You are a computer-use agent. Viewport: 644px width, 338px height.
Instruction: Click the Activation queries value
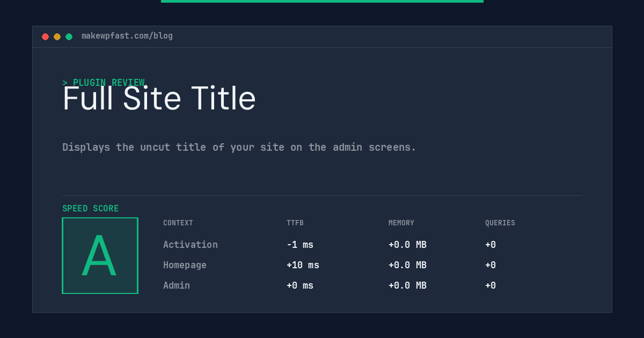pyautogui.click(x=491, y=245)
